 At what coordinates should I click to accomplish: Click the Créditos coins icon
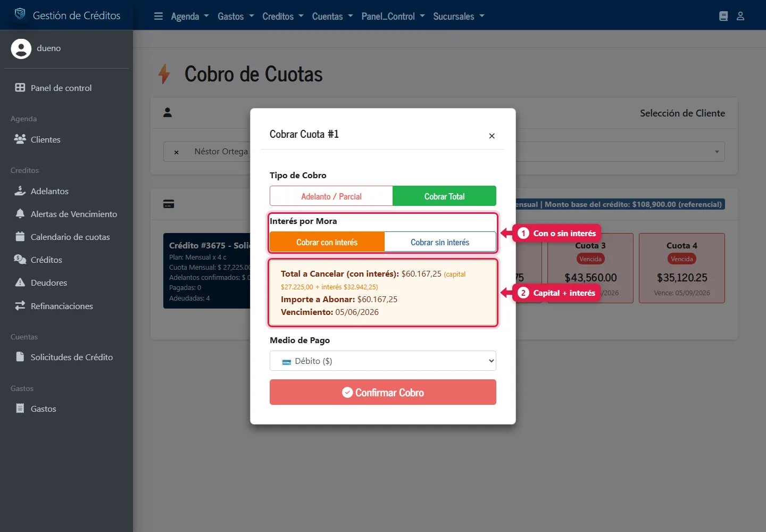(x=20, y=260)
